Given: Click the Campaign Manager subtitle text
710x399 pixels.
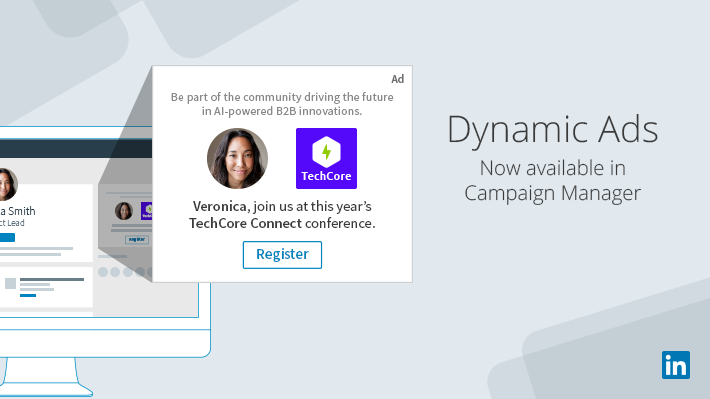Looking at the screenshot, I should (x=552, y=193).
